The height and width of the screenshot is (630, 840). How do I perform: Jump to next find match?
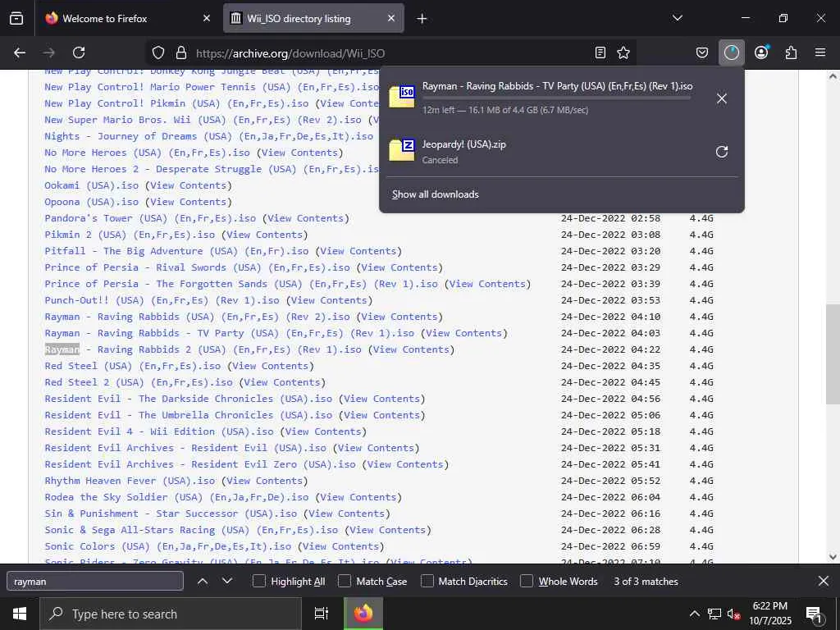[227, 582]
